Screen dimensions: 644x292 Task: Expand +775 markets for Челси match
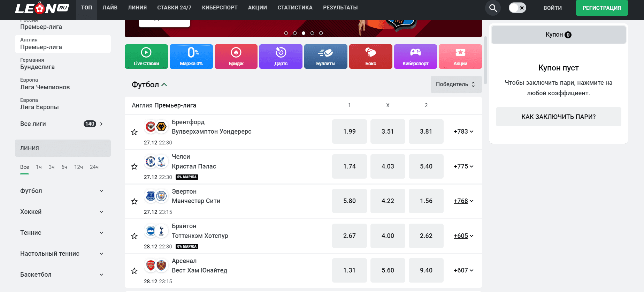463,166
